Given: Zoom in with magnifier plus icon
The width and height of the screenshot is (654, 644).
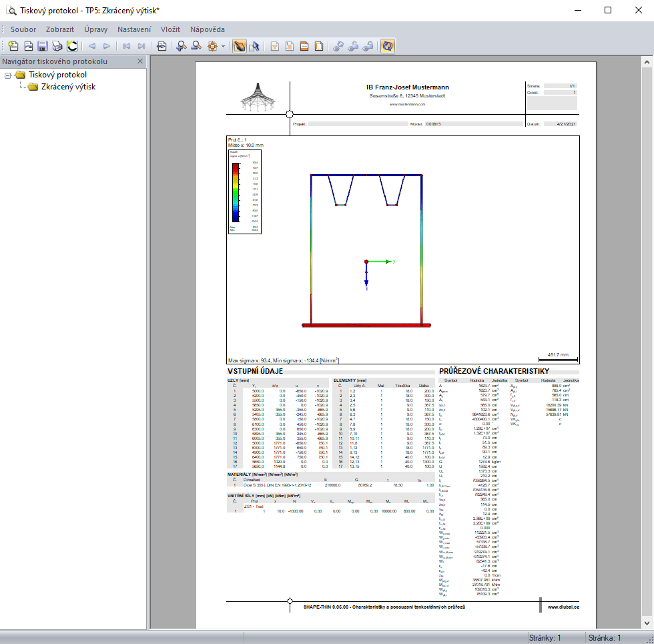Looking at the screenshot, I should tap(182, 46).
